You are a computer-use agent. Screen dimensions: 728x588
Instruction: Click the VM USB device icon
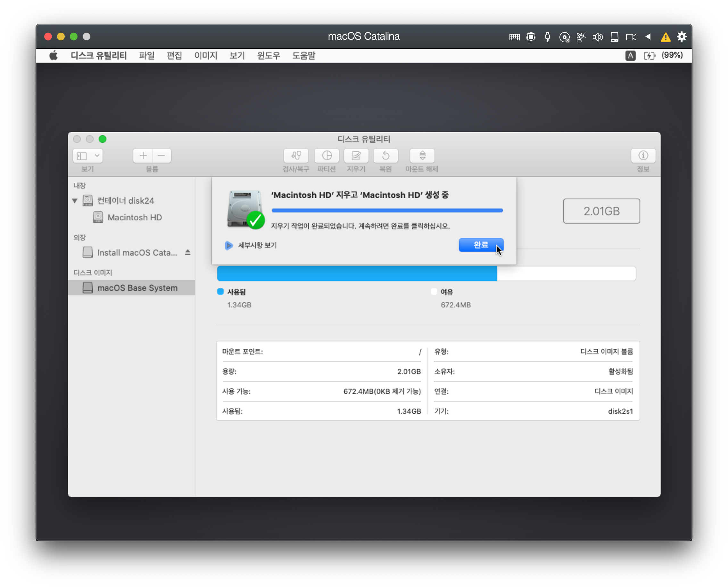547,37
